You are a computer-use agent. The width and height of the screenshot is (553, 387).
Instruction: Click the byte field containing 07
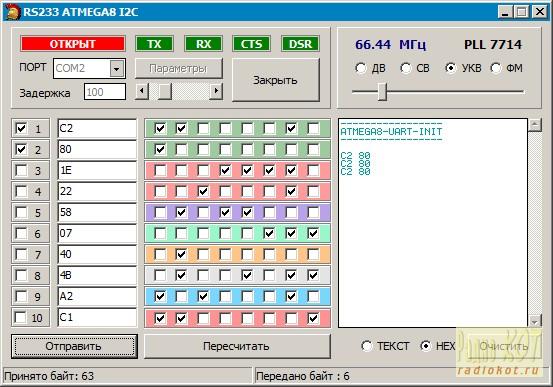coord(97,233)
